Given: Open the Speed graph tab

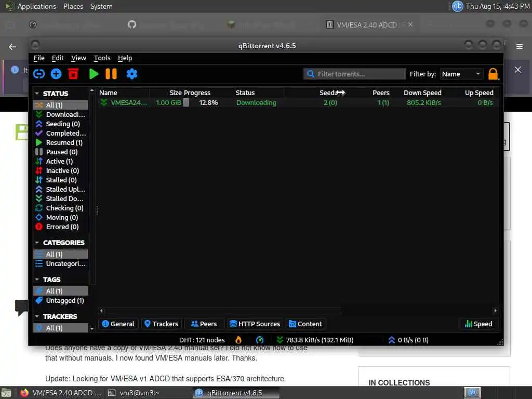Looking at the screenshot, I should 478,324.
